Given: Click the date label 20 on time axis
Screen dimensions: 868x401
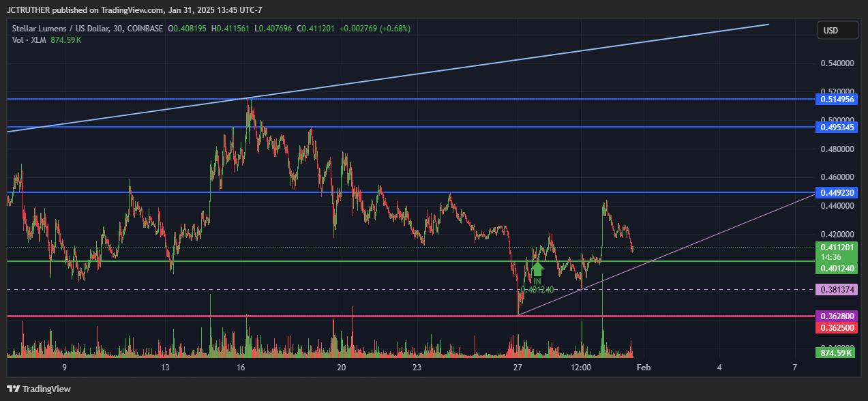Looking at the screenshot, I should tap(342, 368).
